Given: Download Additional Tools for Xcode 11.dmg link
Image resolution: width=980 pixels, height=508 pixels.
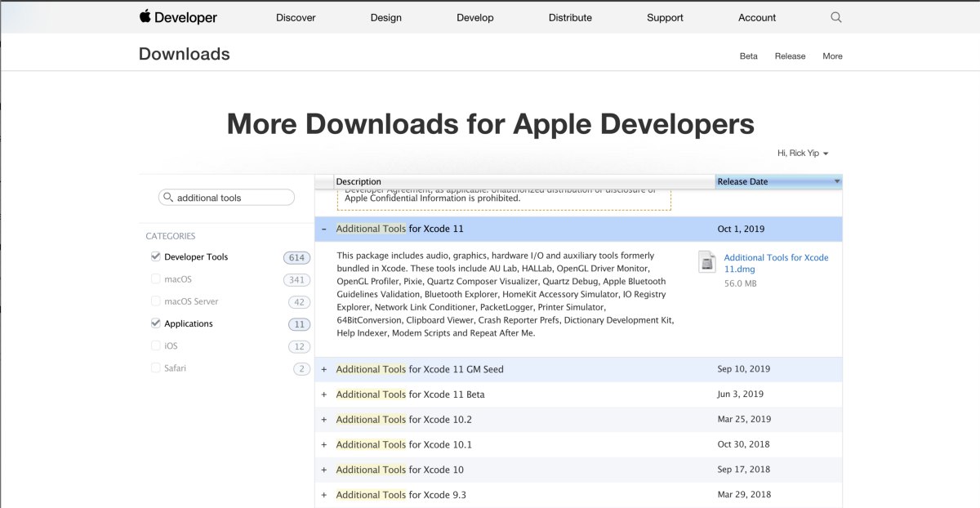Looking at the screenshot, I should pyautogui.click(x=776, y=263).
